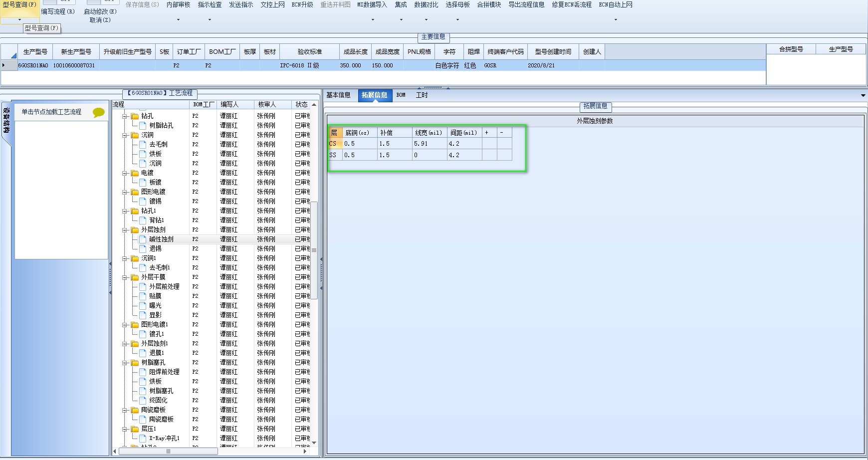868x460 pixels.
Task: Click the document icon beside 碱性蚀刻
Action: pyautogui.click(x=143, y=239)
